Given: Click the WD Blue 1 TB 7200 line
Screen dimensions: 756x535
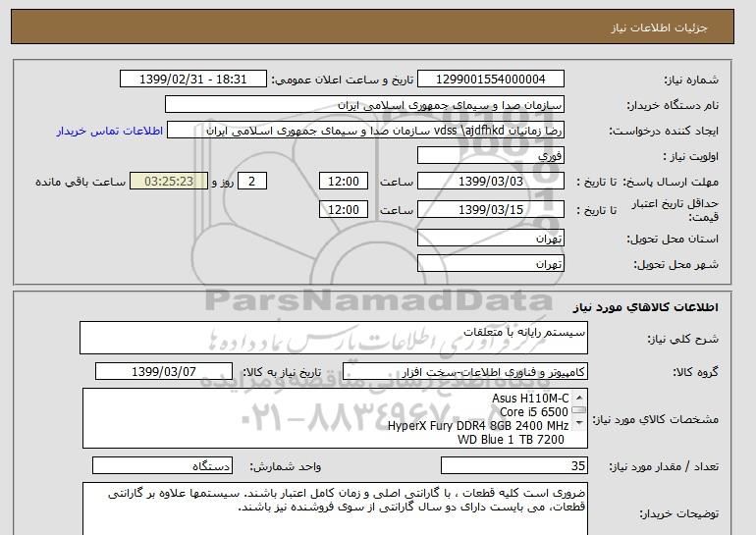Looking at the screenshot, I should 511,439.
